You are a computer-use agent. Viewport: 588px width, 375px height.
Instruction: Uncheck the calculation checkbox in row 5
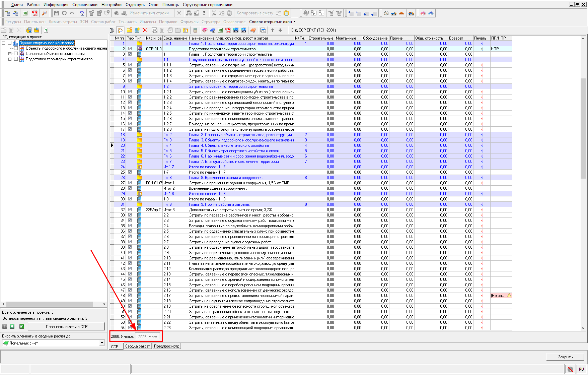pos(130,65)
